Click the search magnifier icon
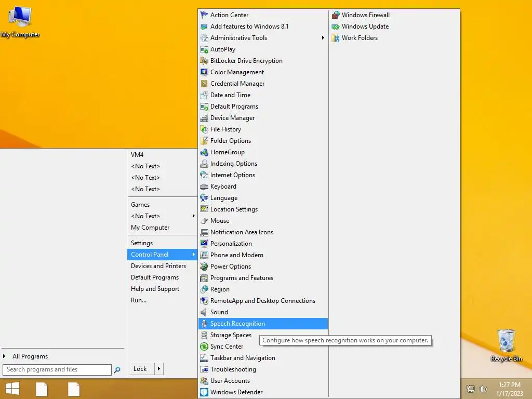 click(117, 369)
